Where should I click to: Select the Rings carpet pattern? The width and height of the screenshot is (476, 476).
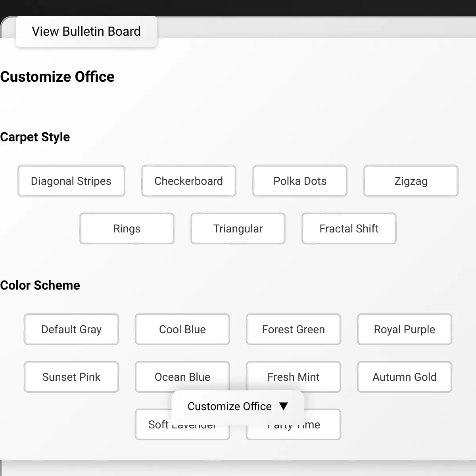127,228
